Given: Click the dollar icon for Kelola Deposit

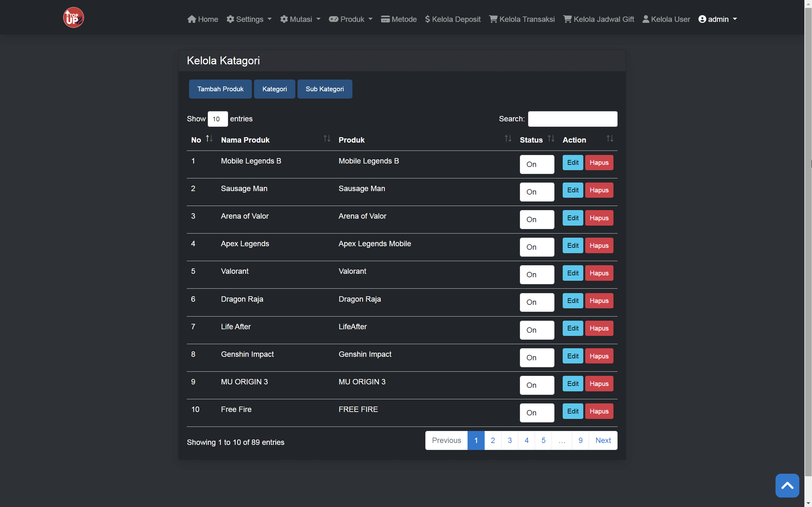Looking at the screenshot, I should click(x=428, y=19).
